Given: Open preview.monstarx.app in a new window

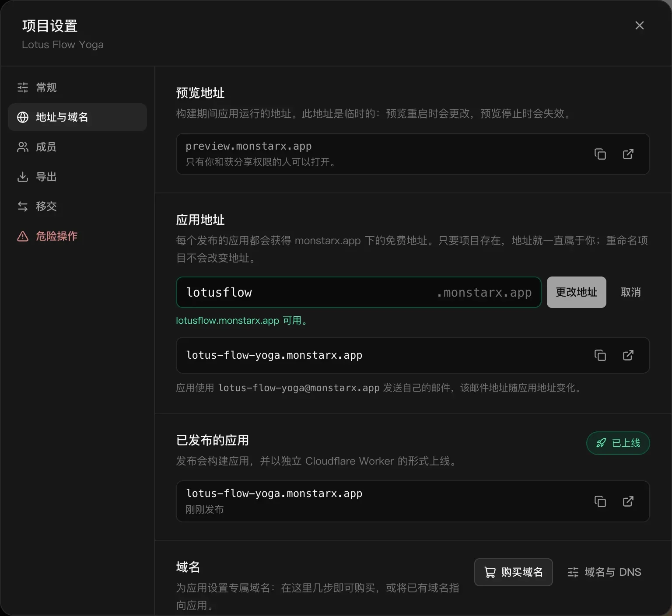Looking at the screenshot, I should 628,154.
